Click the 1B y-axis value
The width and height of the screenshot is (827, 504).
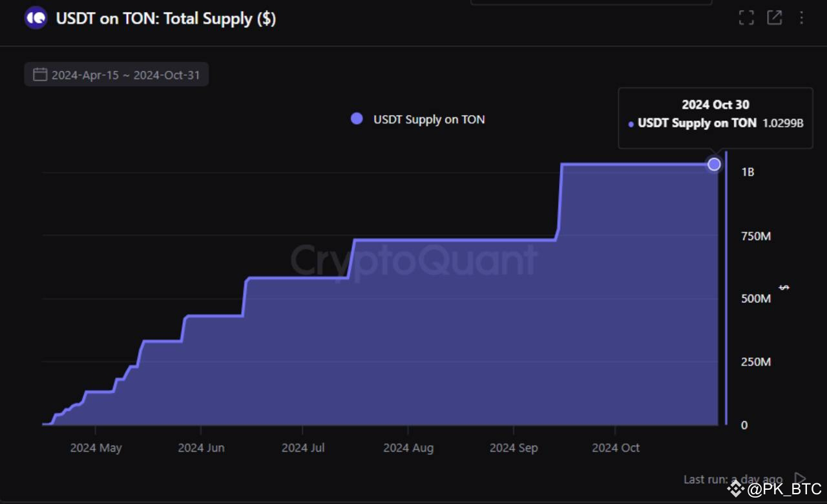[748, 173]
